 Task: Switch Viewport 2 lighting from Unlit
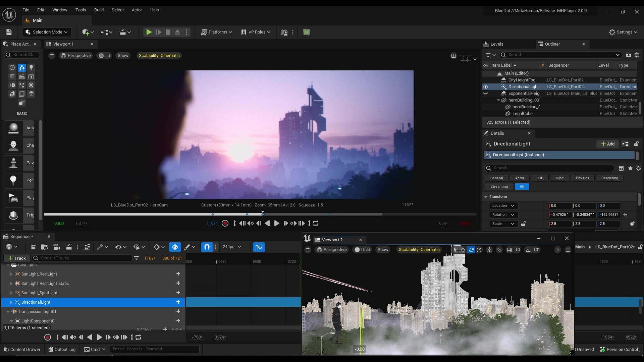tap(362, 249)
